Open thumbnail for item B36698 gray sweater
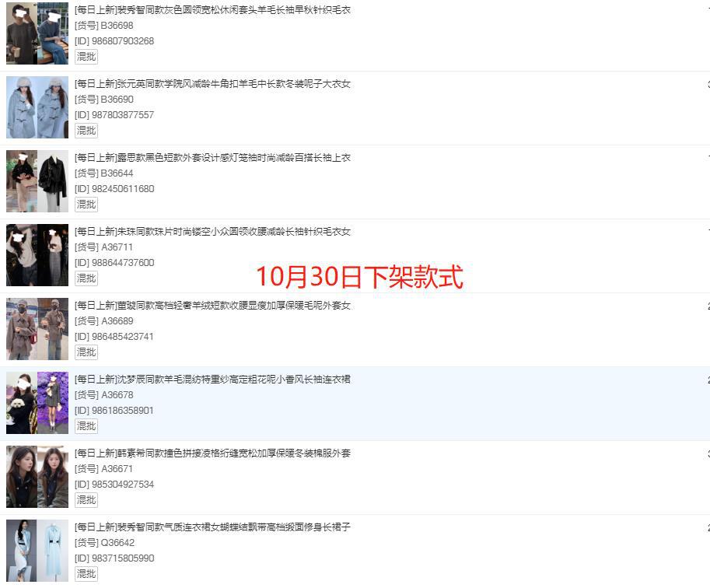 (x=37, y=33)
